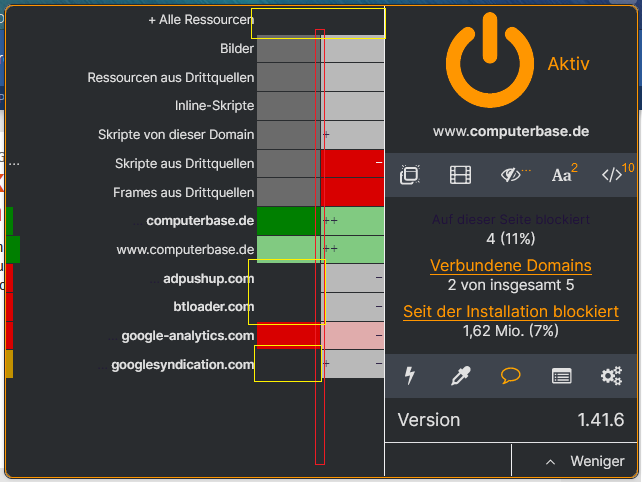Activate the element zapper lightning icon
This screenshot has height=483, width=642.
click(410, 376)
